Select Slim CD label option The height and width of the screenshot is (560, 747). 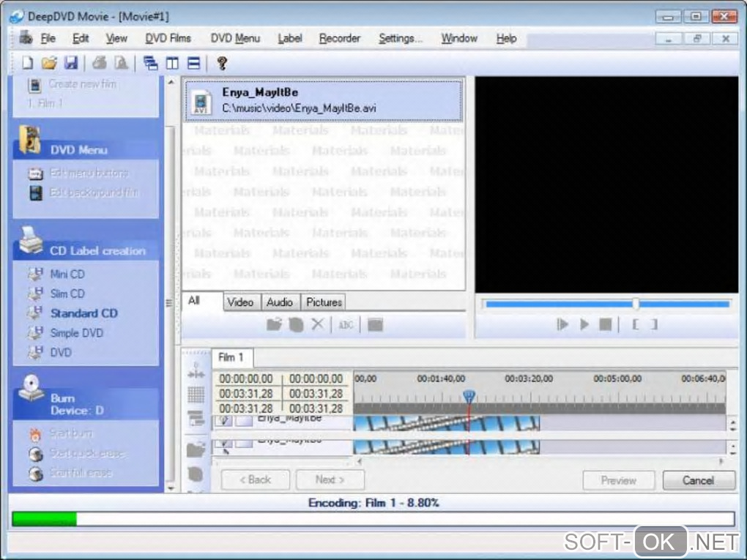[67, 294]
